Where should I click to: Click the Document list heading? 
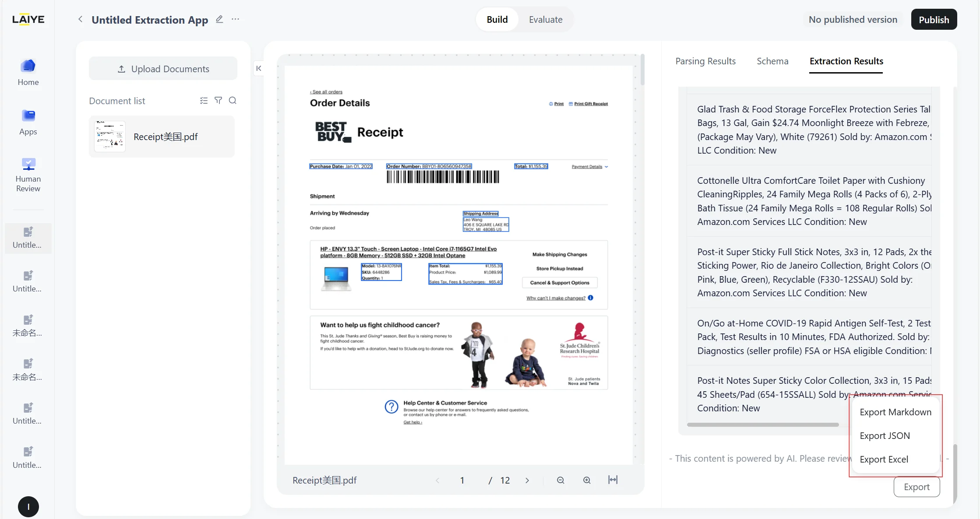click(x=117, y=101)
